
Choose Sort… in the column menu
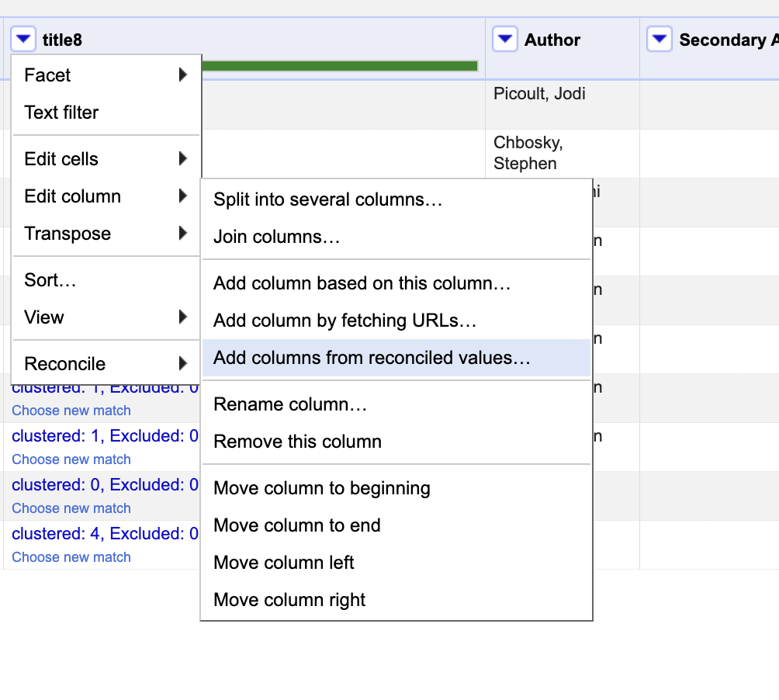(x=50, y=280)
